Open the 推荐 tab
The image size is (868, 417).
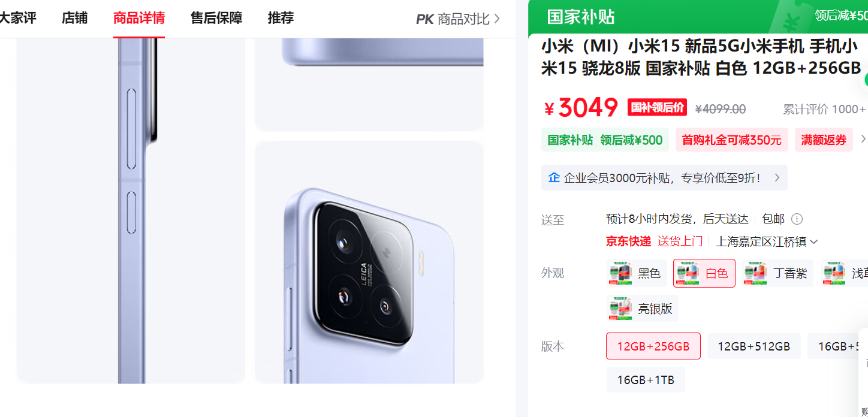tap(281, 18)
